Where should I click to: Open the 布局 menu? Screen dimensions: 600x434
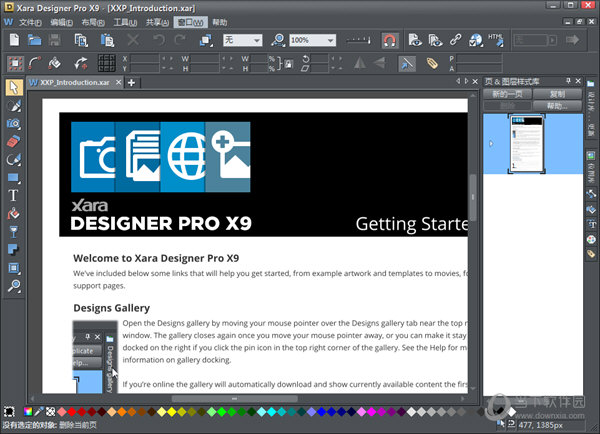pos(93,23)
